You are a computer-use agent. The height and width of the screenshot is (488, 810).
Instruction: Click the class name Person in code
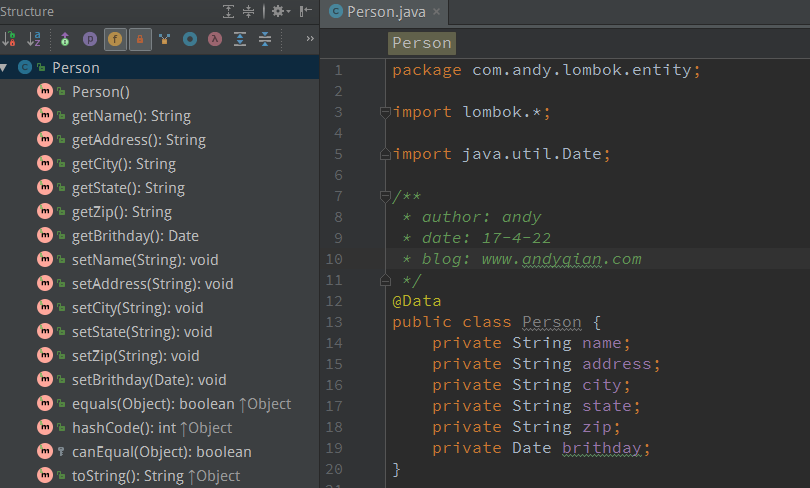(x=552, y=322)
